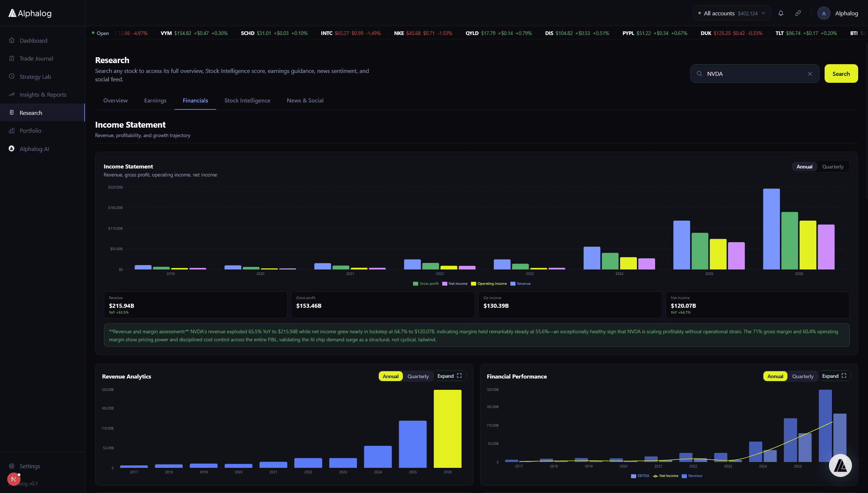Open Trade Journal in sidebar

click(42, 58)
